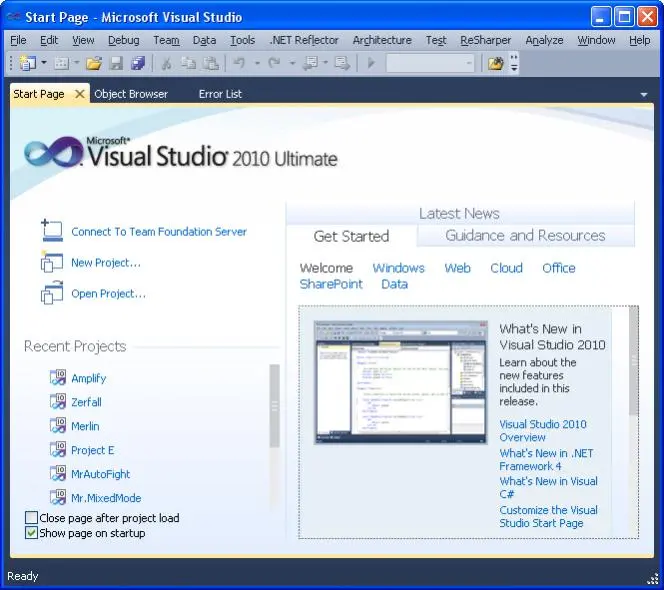Uncheck Show page on startup checkbox

[x=31, y=533]
